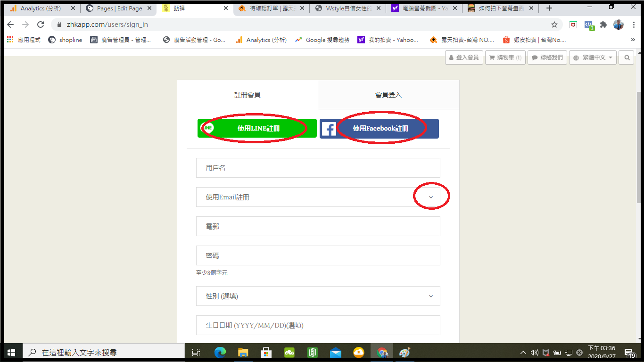The height and width of the screenshot is (362, 644).
Task: Click the 密碼 password field
Action: pyautogui.click(x=318, y=255)
